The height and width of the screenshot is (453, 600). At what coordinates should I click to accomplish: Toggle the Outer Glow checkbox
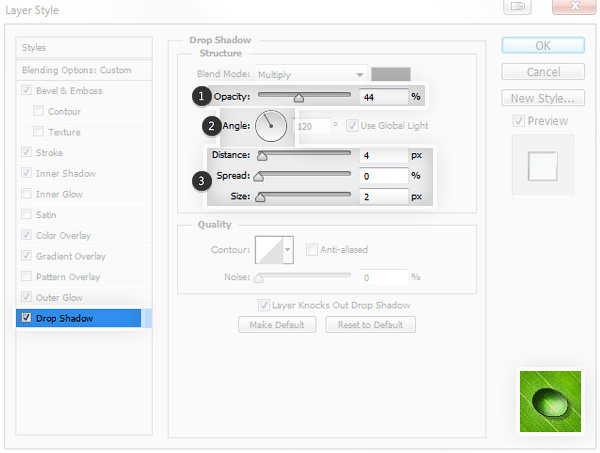click(x=26, y=297)
